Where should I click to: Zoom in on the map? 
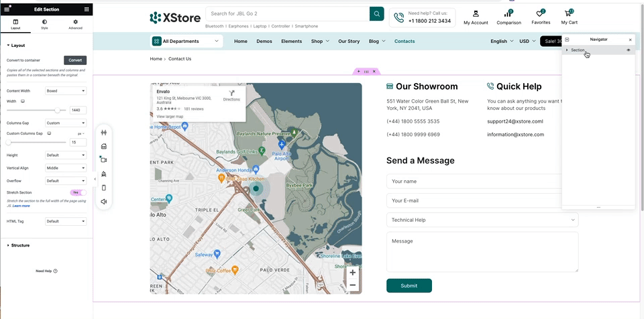(x=352, y=273)
